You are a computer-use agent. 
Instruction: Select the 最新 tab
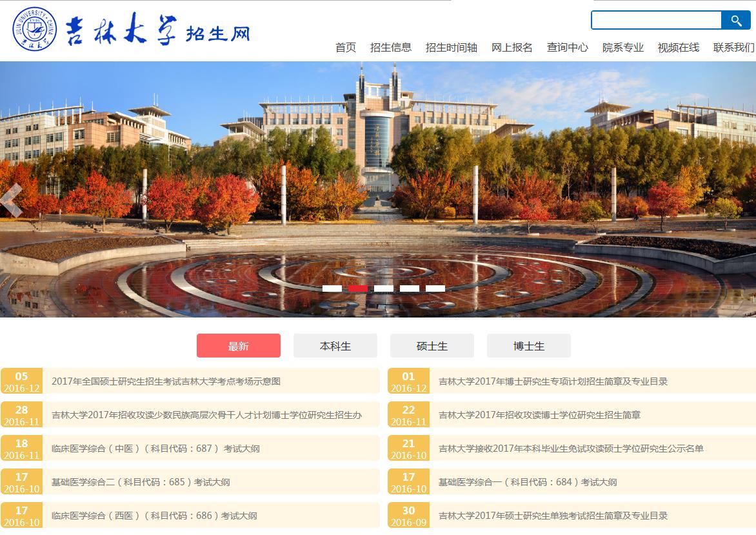point(239,345)
